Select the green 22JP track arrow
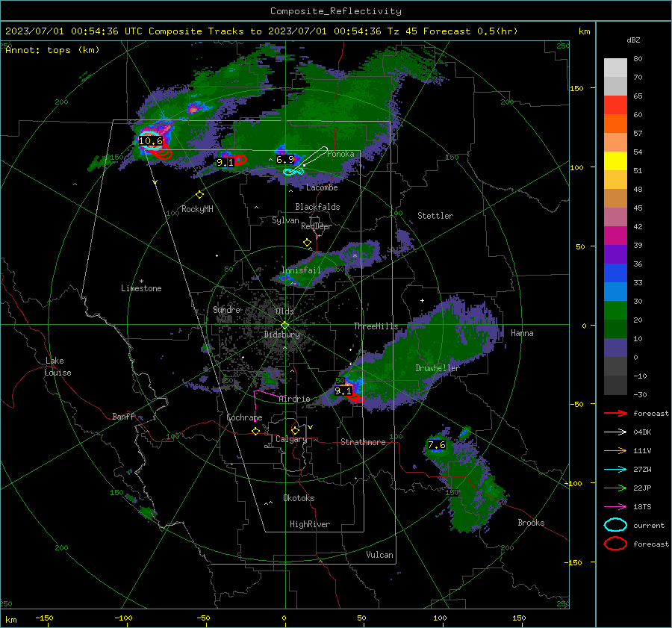Screen dimensions: 672x628 (615, 488)
